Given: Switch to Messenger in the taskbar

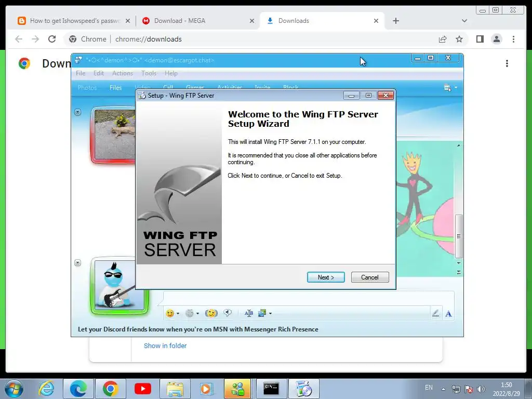Looking at the screenshot, I should tap(237, 389).
